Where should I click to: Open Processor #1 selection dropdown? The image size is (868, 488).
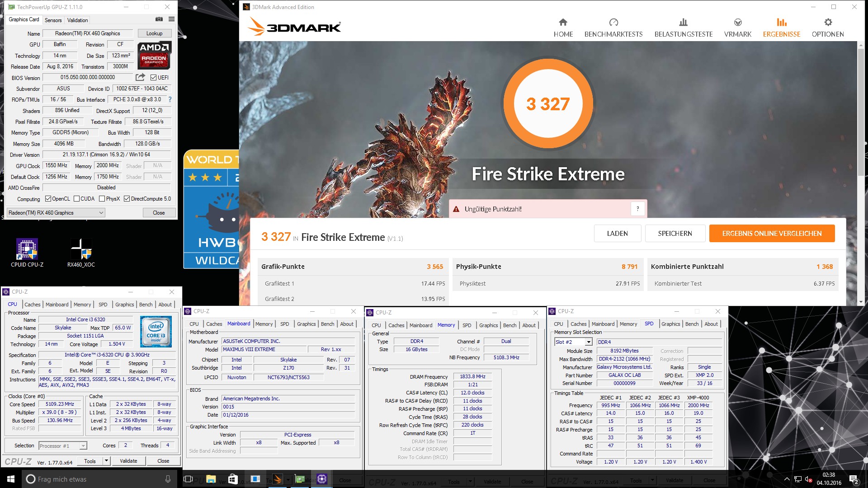tap(62, 446)
